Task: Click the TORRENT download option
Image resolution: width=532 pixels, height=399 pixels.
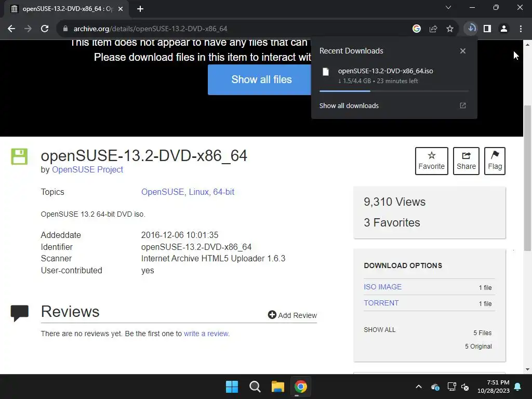Action: pyautogui.click(x=381, y=303)
